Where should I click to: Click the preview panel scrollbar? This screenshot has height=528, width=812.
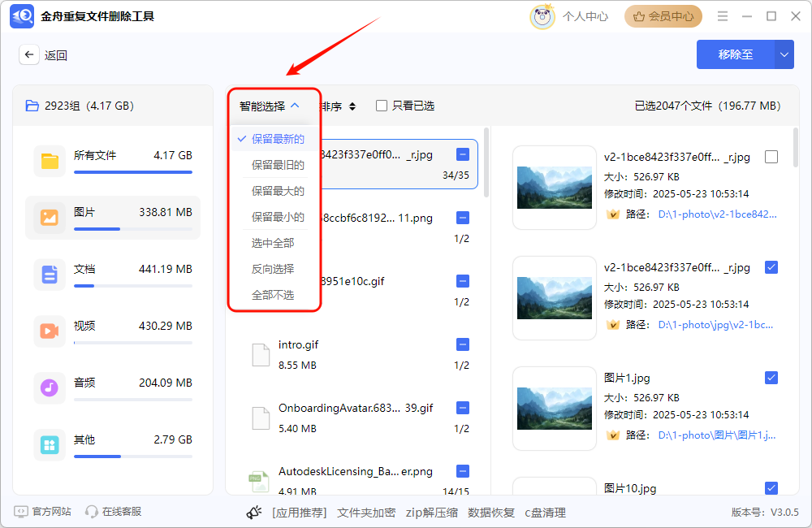pyautogui.click(x=796, y=148)
